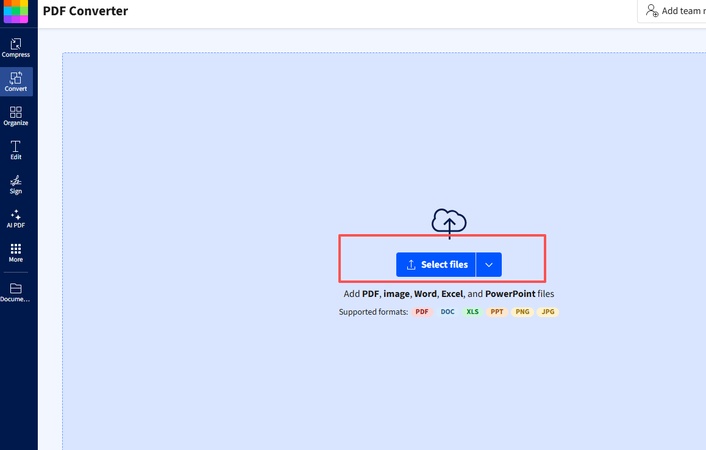This screenshot has height=450, width=706.
Task: Expand the Select files dropdown arrow
Action: [489, 264]
